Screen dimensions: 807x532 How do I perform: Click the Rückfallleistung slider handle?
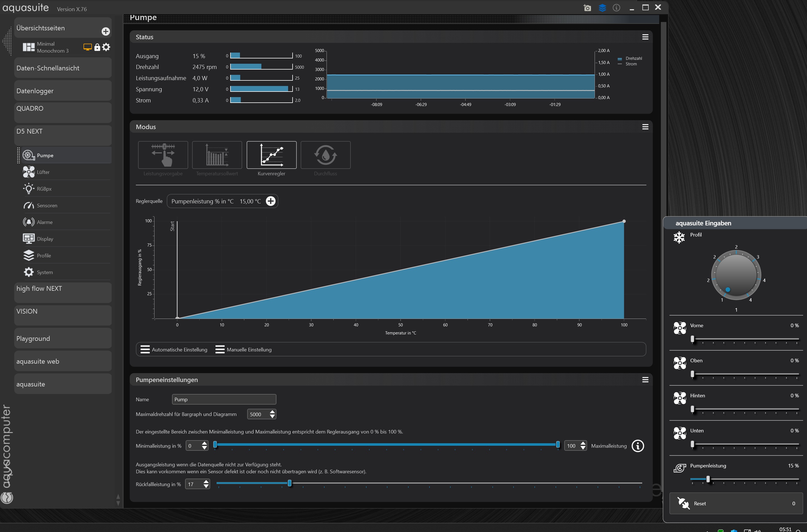click(290, 483)
